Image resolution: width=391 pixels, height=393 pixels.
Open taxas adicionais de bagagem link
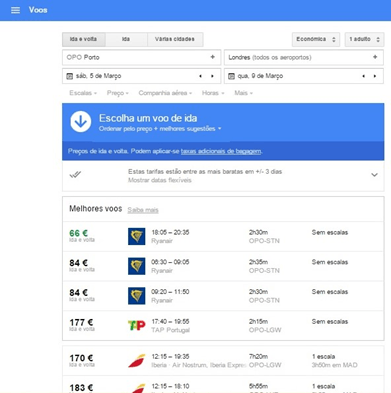[221, 151]
